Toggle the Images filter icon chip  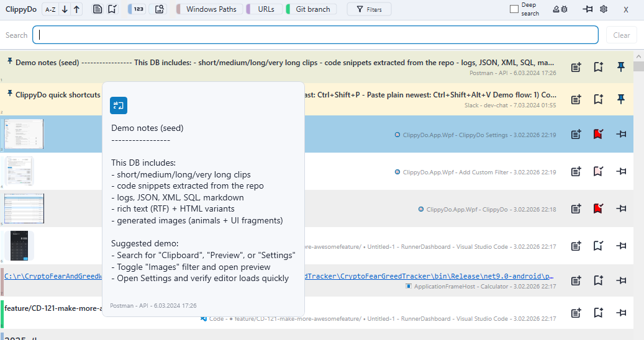(160, 9)
